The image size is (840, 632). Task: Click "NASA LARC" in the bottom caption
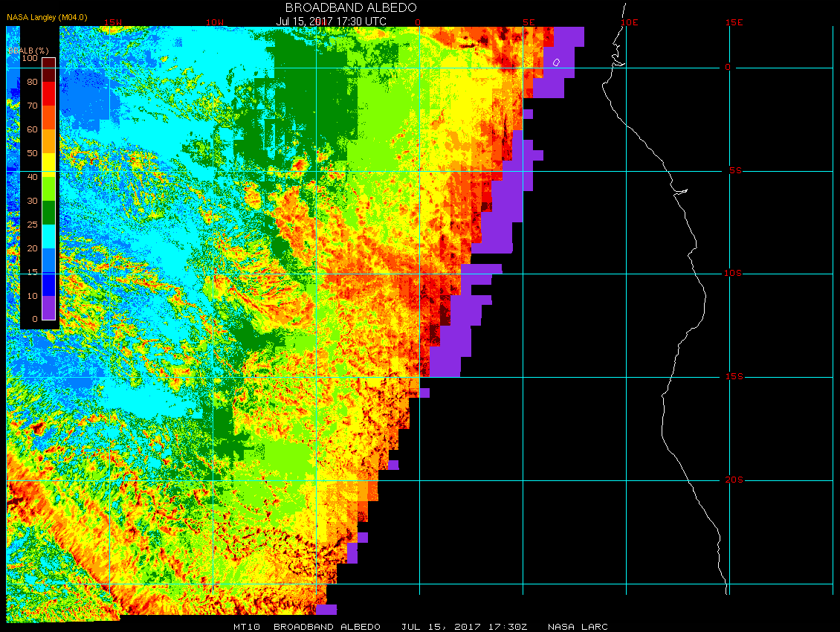point(578,627)
